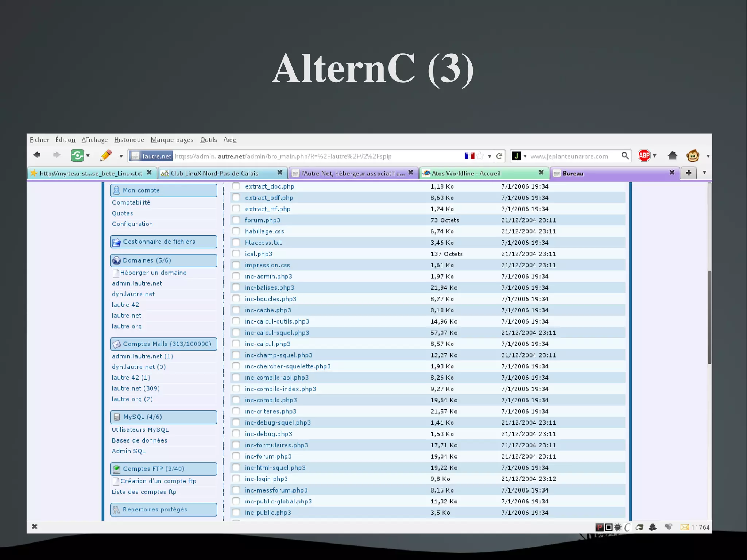The width and height of the screenshot is (747, 560).
Task: Close the status bar with X
Action: [x=35, y=526]
